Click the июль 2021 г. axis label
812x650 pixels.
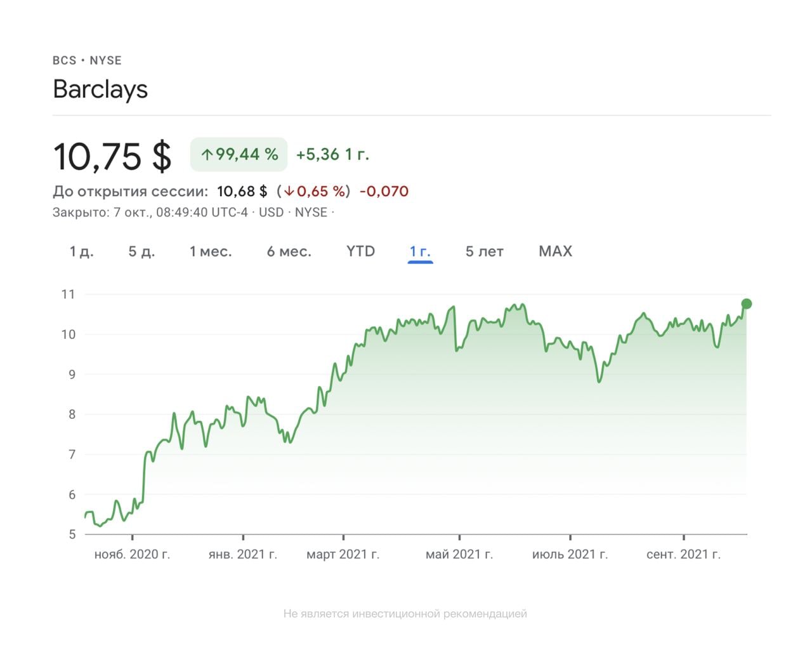[x=570, y=554]
